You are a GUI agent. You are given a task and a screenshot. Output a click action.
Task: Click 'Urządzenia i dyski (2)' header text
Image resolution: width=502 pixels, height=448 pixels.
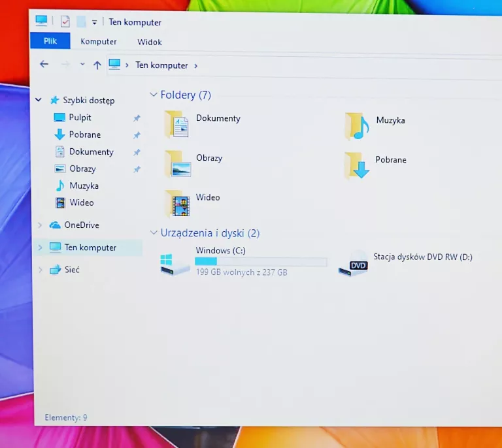210,233
